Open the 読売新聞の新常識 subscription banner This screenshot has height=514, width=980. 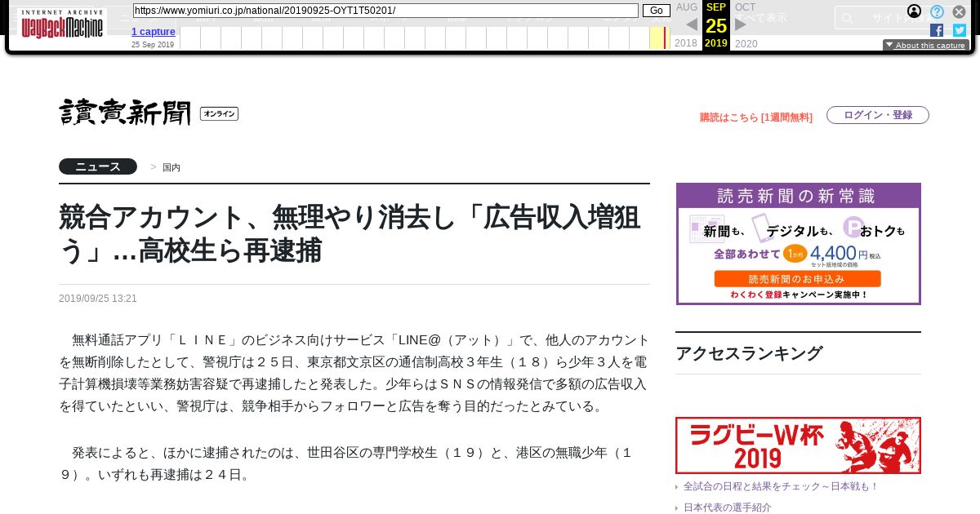pos(799,244)
